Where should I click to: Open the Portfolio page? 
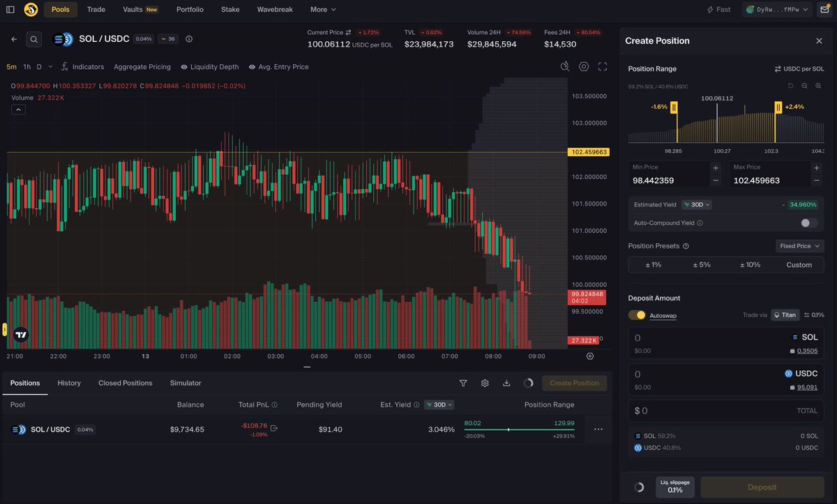pyautogui.click(x=190, y=10)
